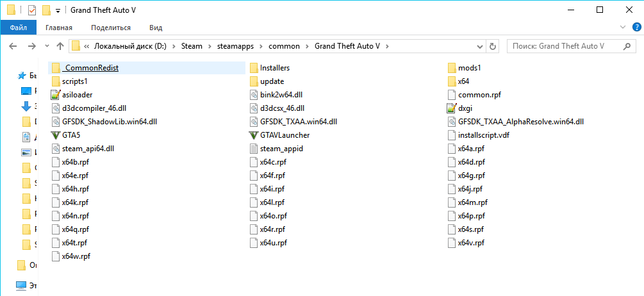The width and height of the screenshot is (644, 296).
Task: Expand the hidden path chevrons in address bar
Action: tap(87, 46)
